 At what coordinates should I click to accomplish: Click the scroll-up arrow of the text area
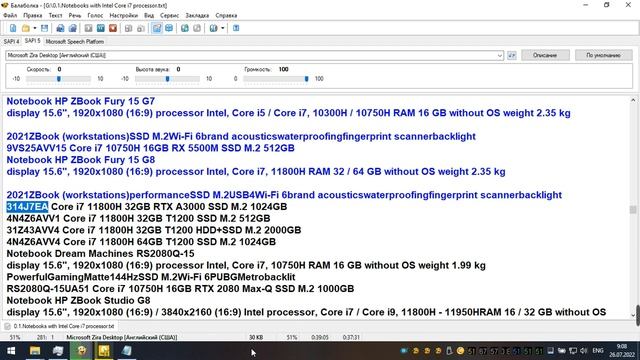point(633,100)
